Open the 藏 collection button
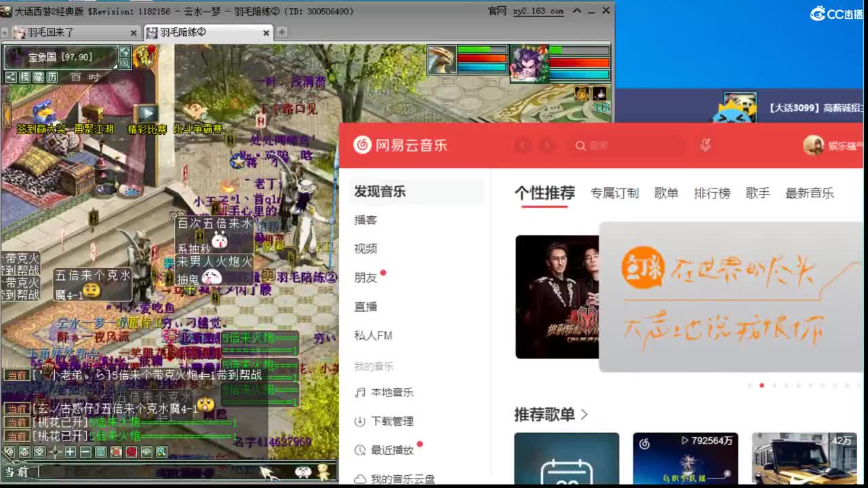This screenshot has width=868, height=488. click(38, 77)
